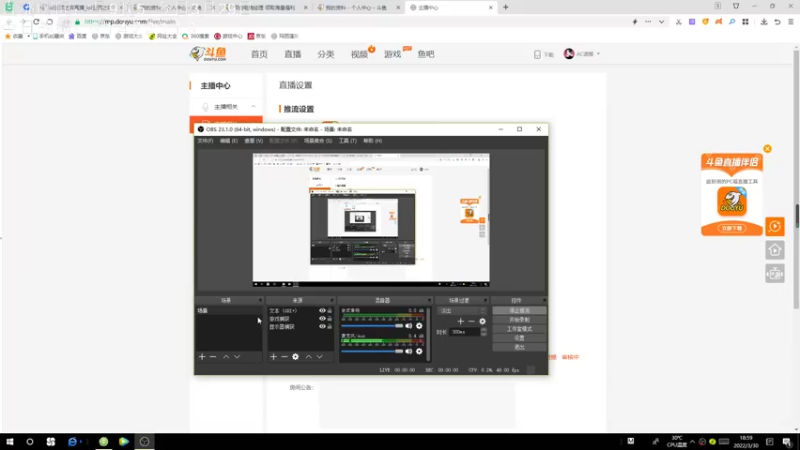Open the OBS Help menu

[x=372, y=141]
